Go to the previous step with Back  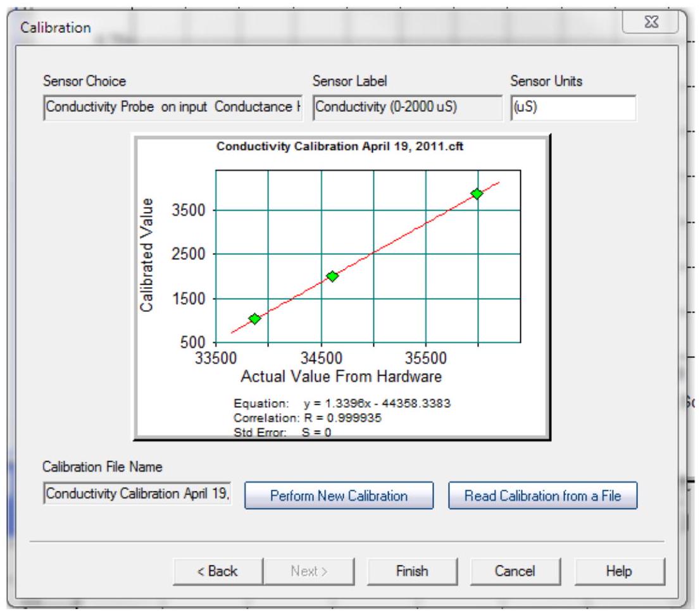(x=217, y=571)
